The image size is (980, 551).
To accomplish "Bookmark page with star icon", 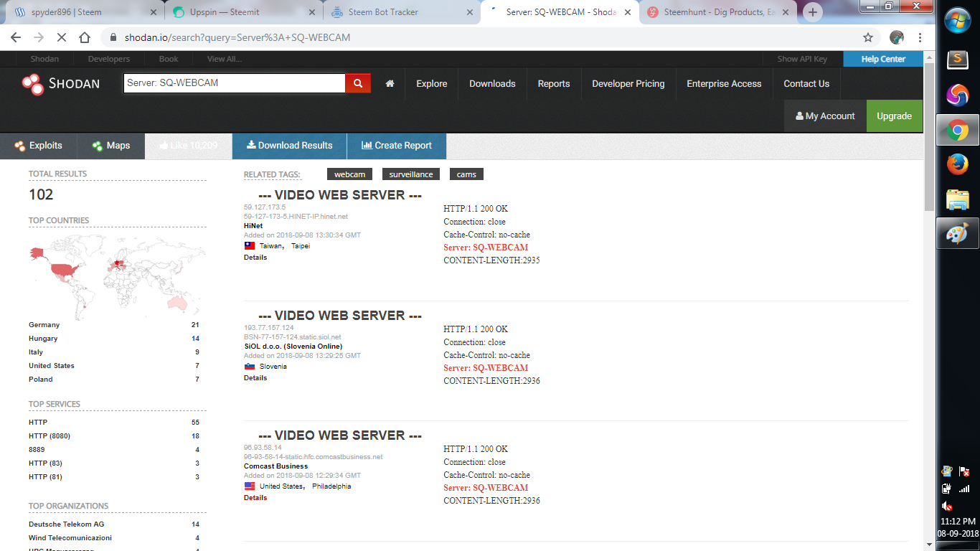I will pyautogui.click(x=868, y=37).
